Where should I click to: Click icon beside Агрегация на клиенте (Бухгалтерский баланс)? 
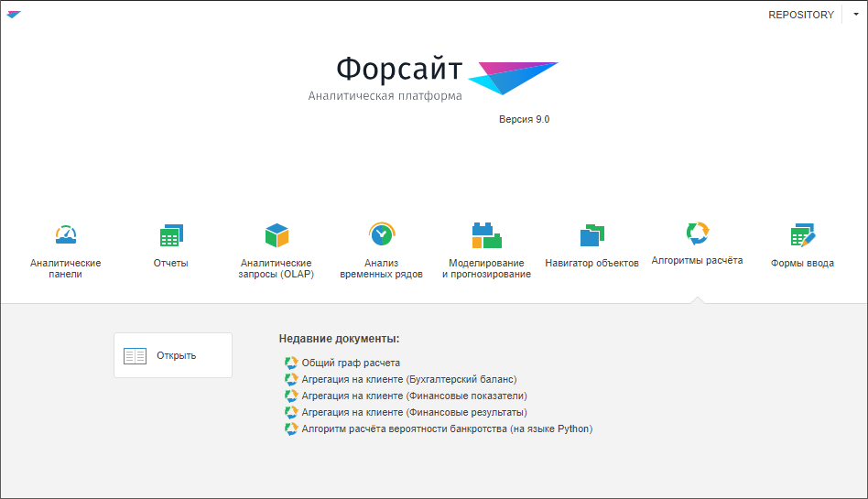[x=291, y=379]
